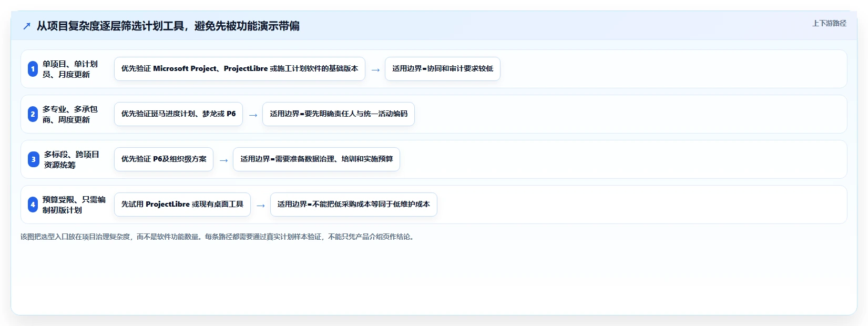The height and width of the screenshot is (326, 868).
Task: Select the 预算受限、只需编制初版计划 label
Action: click(x=74, y=205)
